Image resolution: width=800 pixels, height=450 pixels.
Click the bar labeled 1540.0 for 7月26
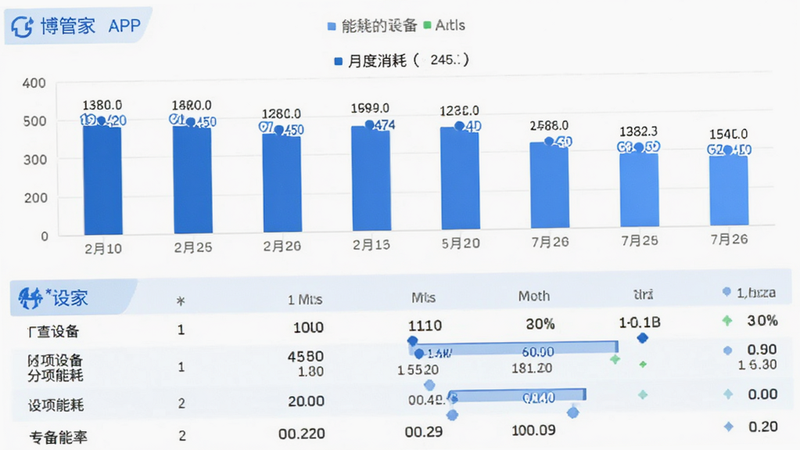pyautogui.click(x=729, y=190)
